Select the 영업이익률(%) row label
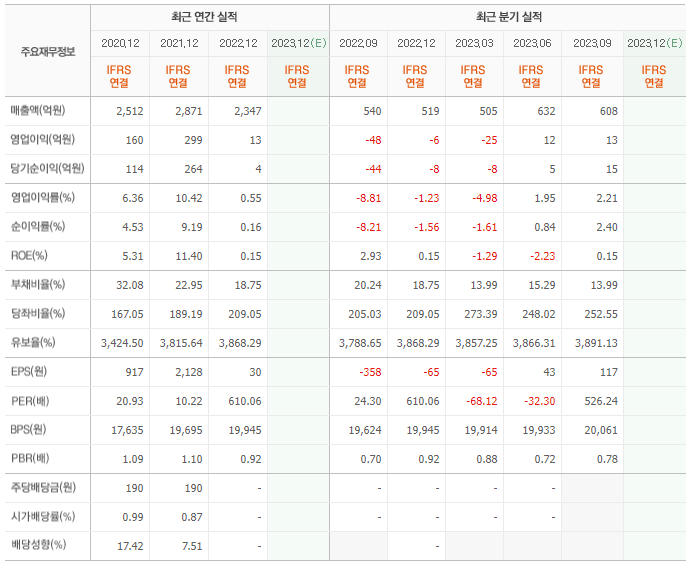The width and height of the screenshot is (694, 564). pos(42,198)
